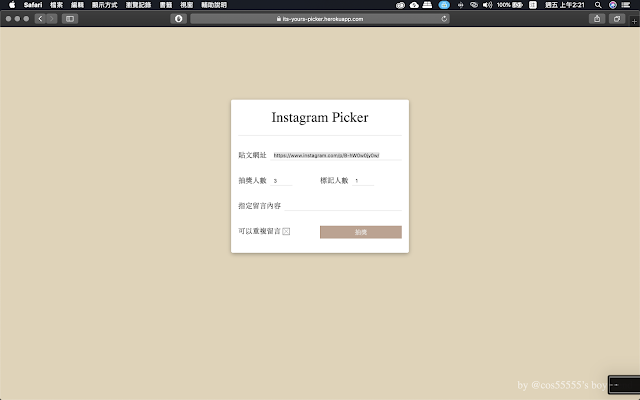Show the tab overview icon
This screenshot has height=400, width=640.
click(x=617, y=19)
